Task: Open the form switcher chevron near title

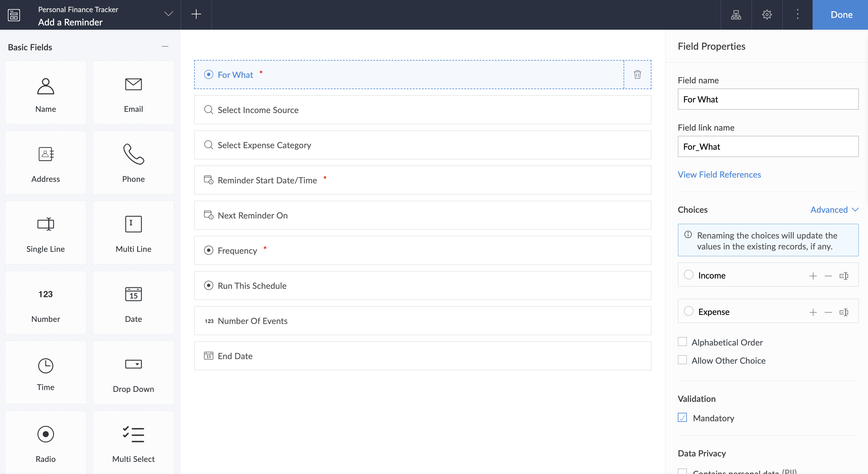Action: coord(168,14)
